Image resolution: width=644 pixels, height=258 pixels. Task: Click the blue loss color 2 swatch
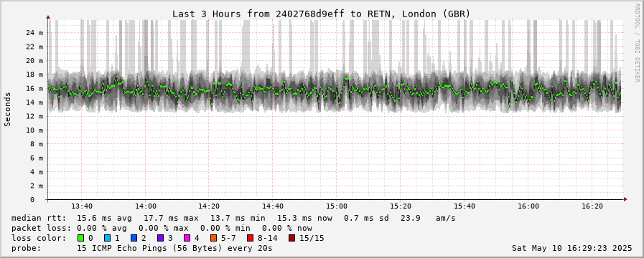133,238
